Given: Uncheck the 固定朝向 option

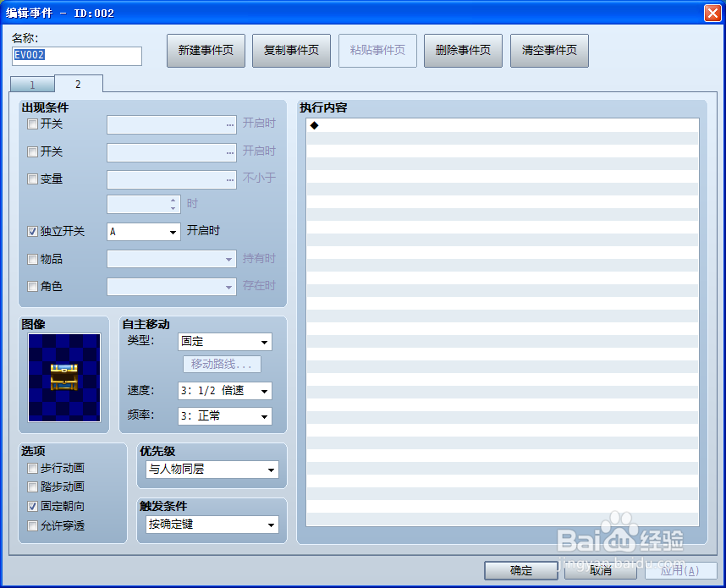Looking at the screenshot, I should (x=32, y=507).
